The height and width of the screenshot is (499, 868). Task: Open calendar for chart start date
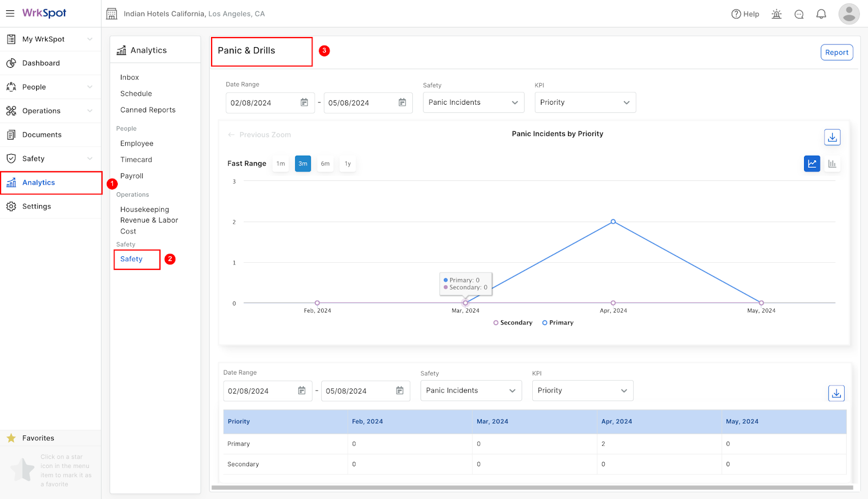pos(304,103)
